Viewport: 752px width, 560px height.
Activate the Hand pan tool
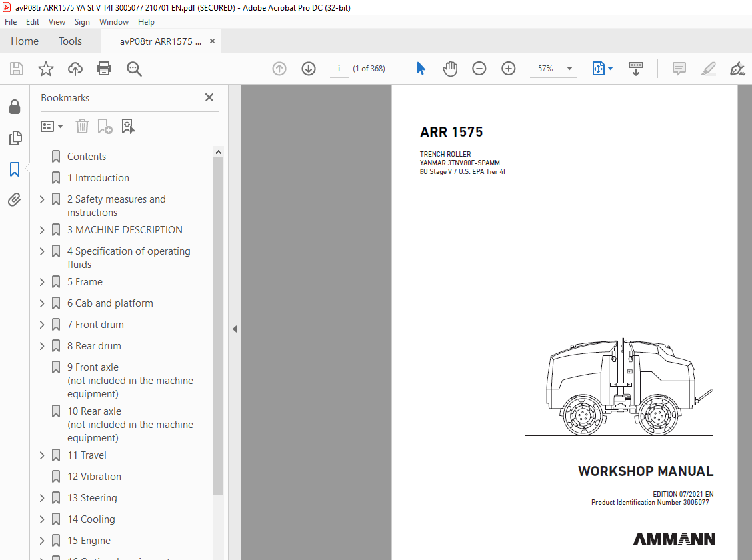click(x=450, y=69)
